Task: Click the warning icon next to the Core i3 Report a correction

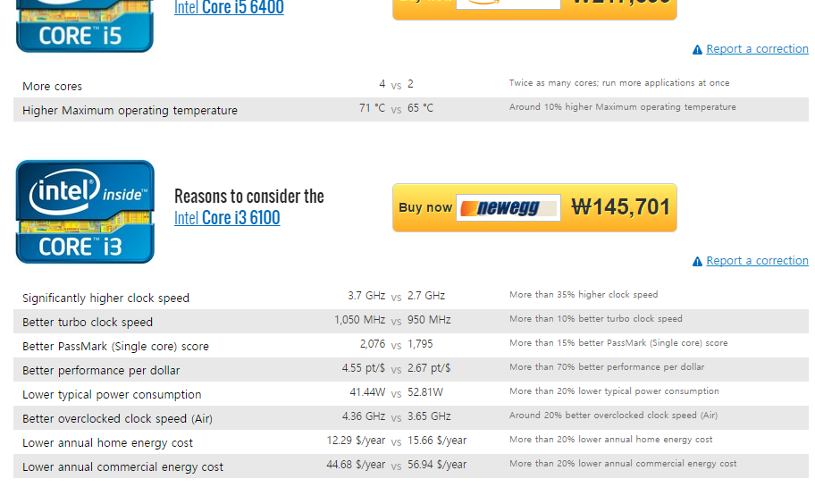Action: (x=698, y=261)
